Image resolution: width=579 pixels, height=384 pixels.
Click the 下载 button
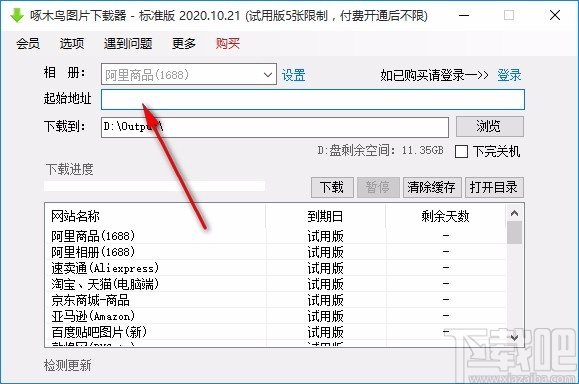pos(332,187)
